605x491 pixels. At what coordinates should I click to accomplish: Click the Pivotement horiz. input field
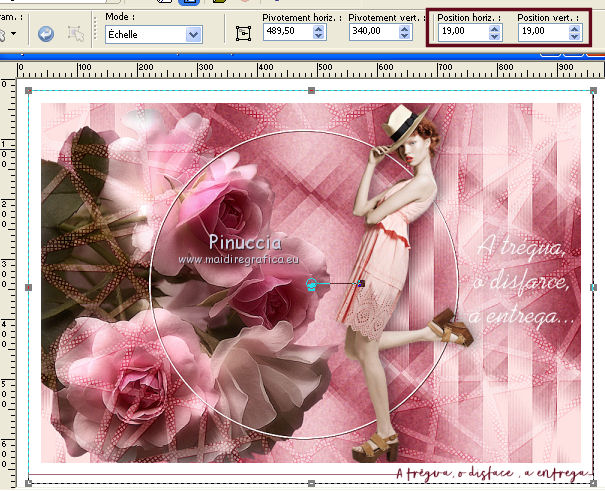click(285, 33)
